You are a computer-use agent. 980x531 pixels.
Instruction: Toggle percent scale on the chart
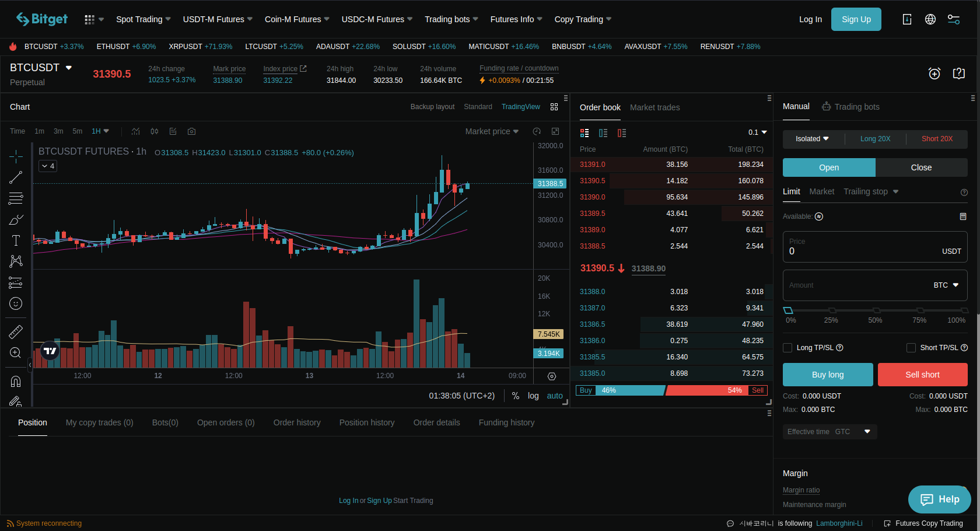click(516, 396)
